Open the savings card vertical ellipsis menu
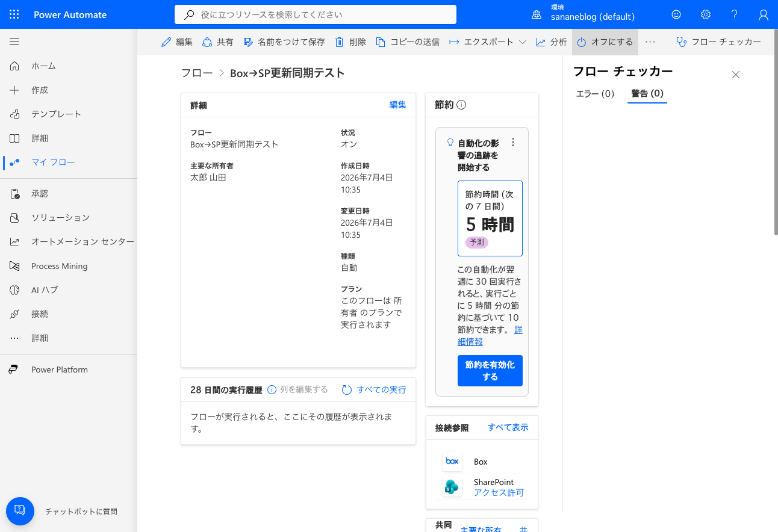Image resolution: width=778 pixels, height=532 pixels. pyautogui.click(x=513, y=143)
